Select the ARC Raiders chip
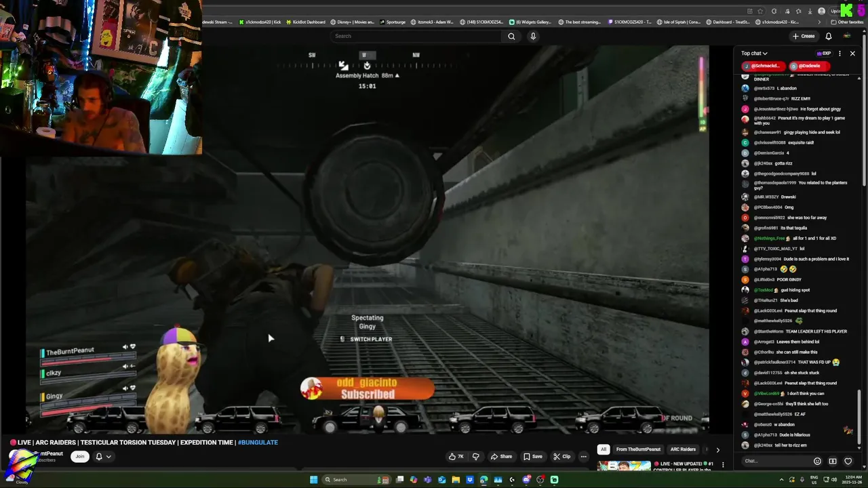Screen dimensions: 868x488 [683, 449]
